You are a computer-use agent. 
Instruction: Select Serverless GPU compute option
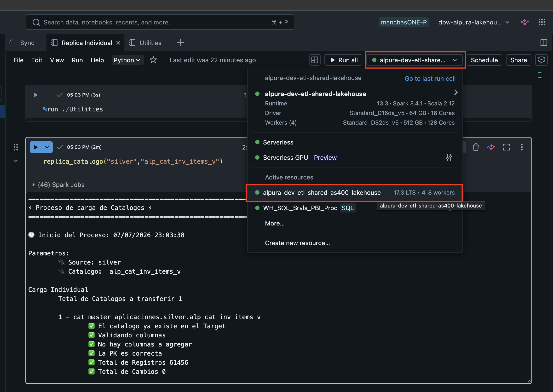click(355, 158)
